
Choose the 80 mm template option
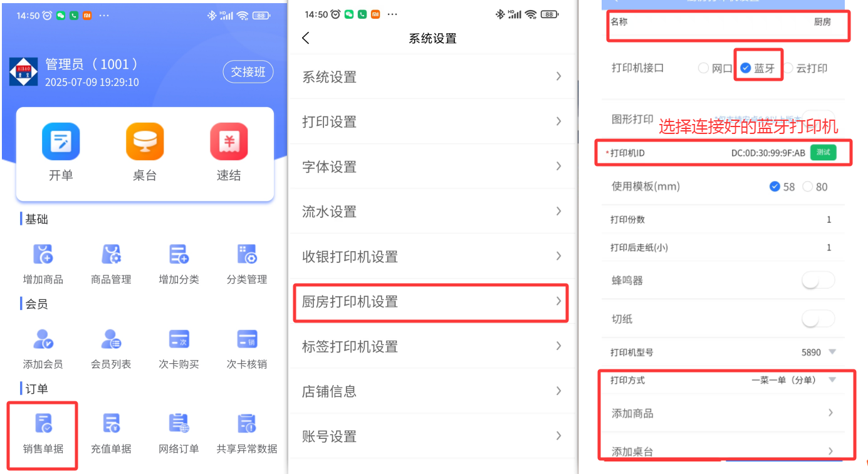[808, 187]
